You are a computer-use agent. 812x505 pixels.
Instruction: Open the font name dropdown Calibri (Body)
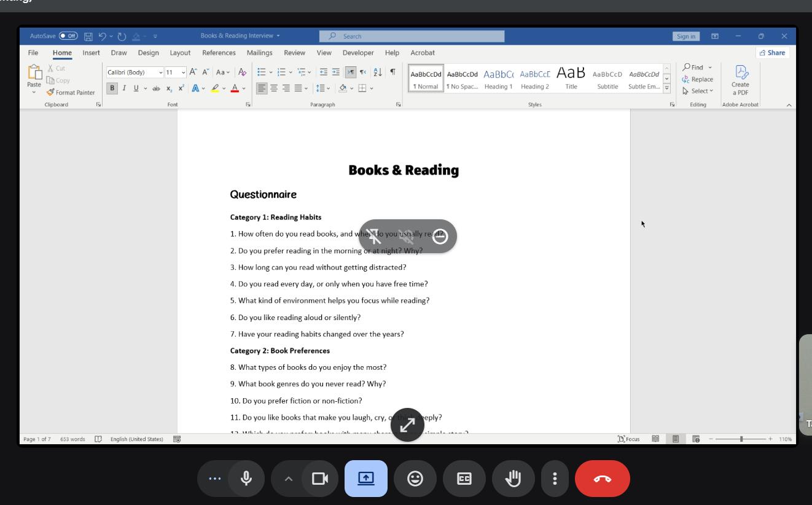135,72
